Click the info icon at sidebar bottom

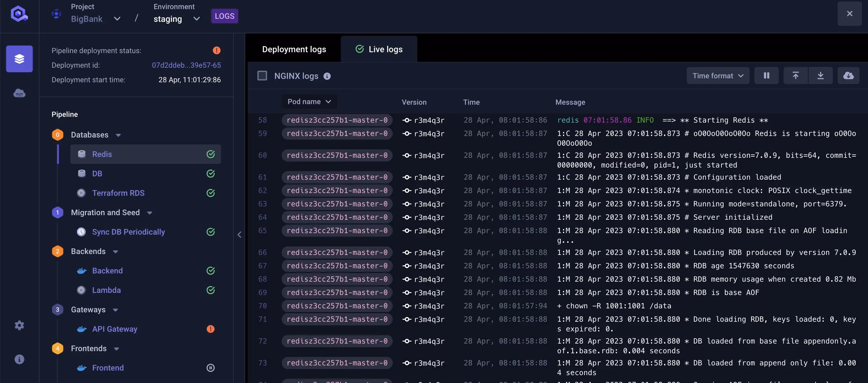click(19, 359)
